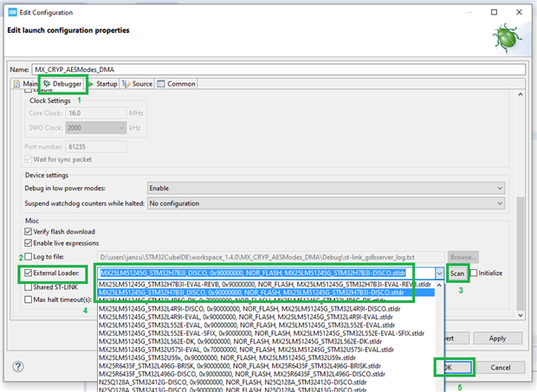Click the Port number field
The image size is (537, 392).
pyautogui.click(x=96, y=147)
